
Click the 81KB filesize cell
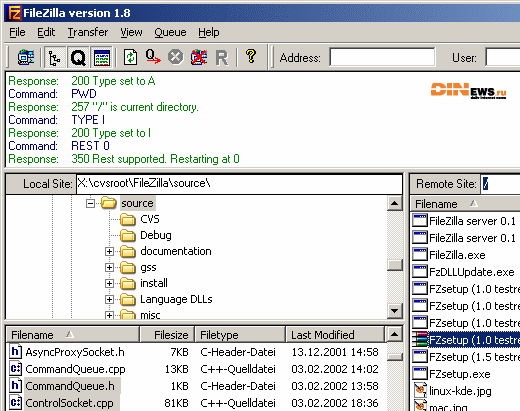click(x=176, y=403)
